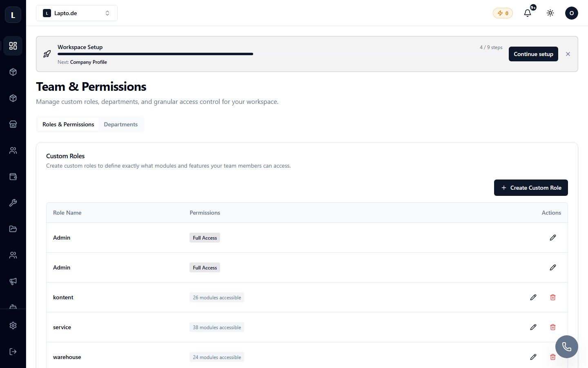Open the store icon in the sidebar

(13, 124)
